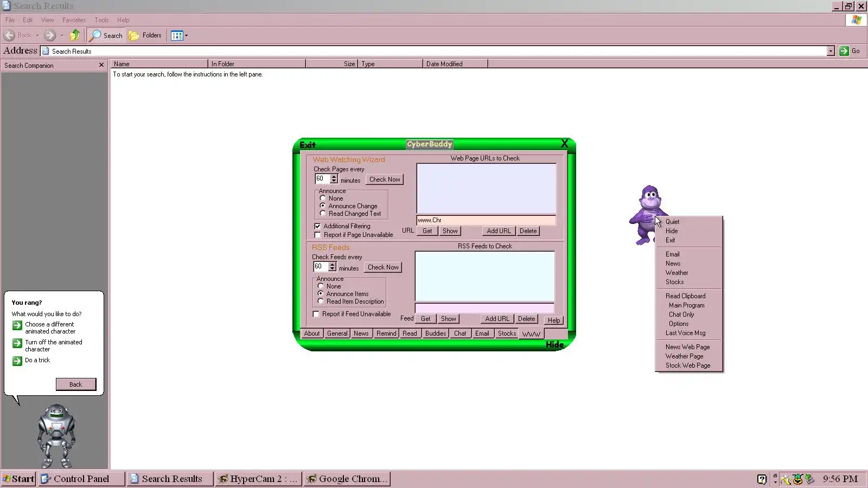Toggle Additional Filtering checkbox
Screen dimensions: 868x488
317,226
